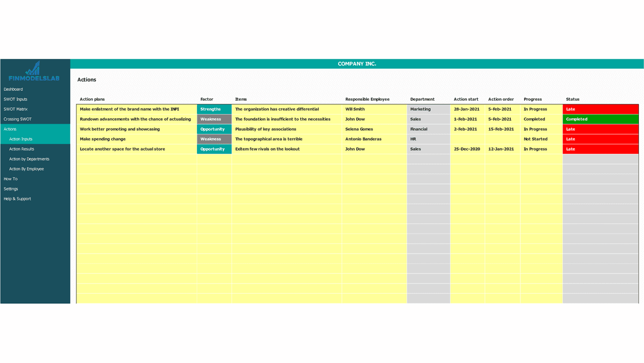Open the SWOT Matrix sheet
The height and width of the screenshot is (363, 644).
click(x=16, y=109)
